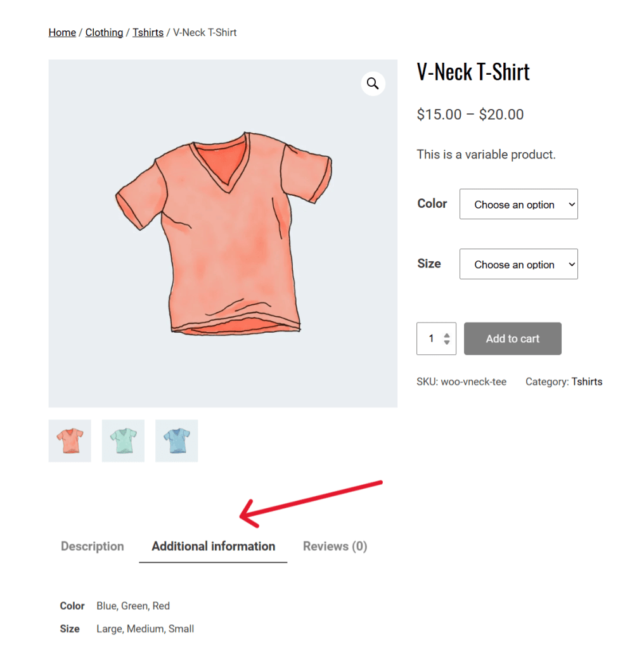Open the Reviews (0) tab
This screenshot has width=644, height=649.
click(335, 546)
